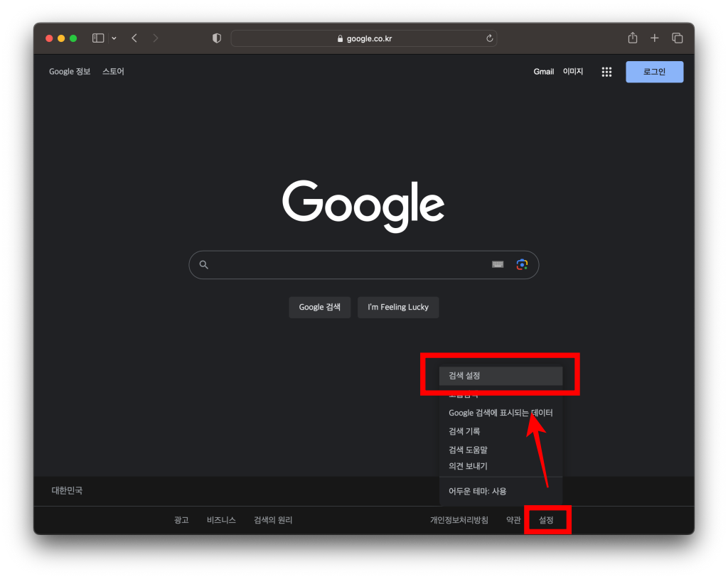Screen dimensions: 728x579
Task: Open the on-screen keyboard input tool icon
Action: click(497, 264)
